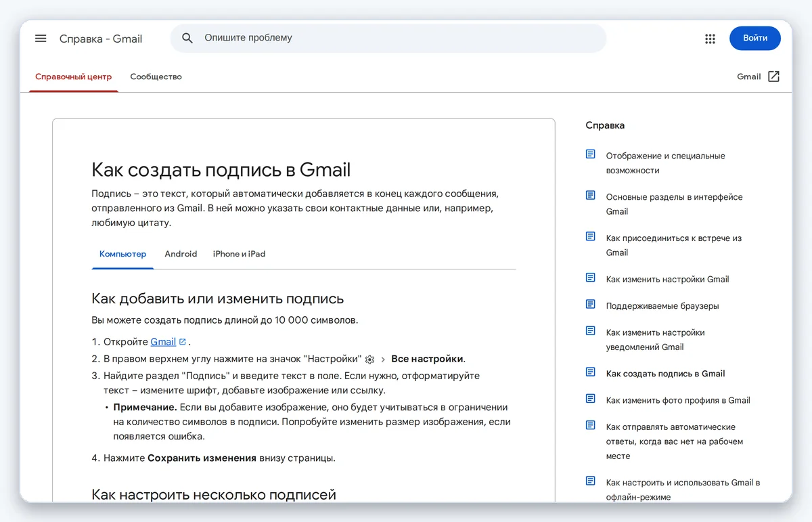Open the "Как изменить настройки Gmail" article
The image size is (812, 522).
pyautogui.click(x=667, y=279)
